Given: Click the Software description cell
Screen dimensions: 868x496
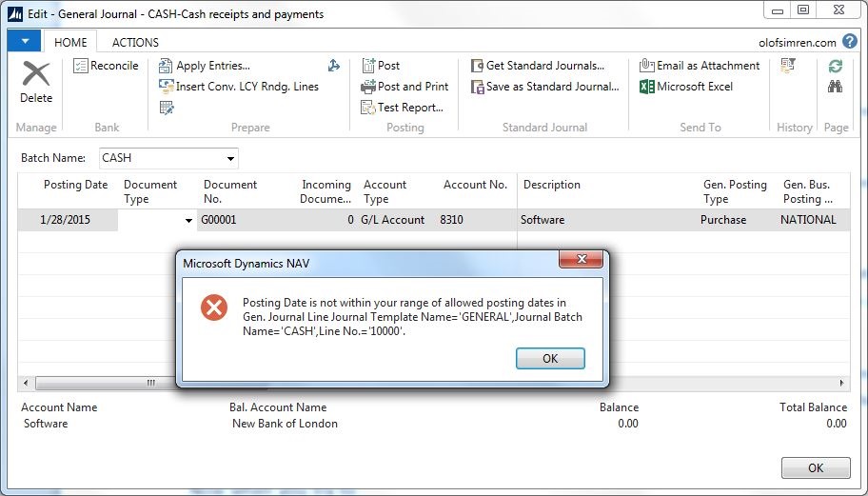Looking at the screenshot, I should [x=607, y=220].
